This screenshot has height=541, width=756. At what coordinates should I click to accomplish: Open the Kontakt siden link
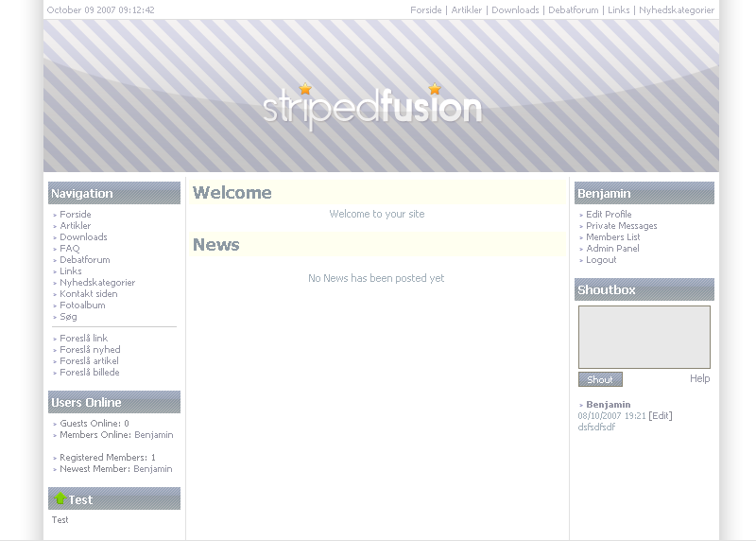coord(89,294)
